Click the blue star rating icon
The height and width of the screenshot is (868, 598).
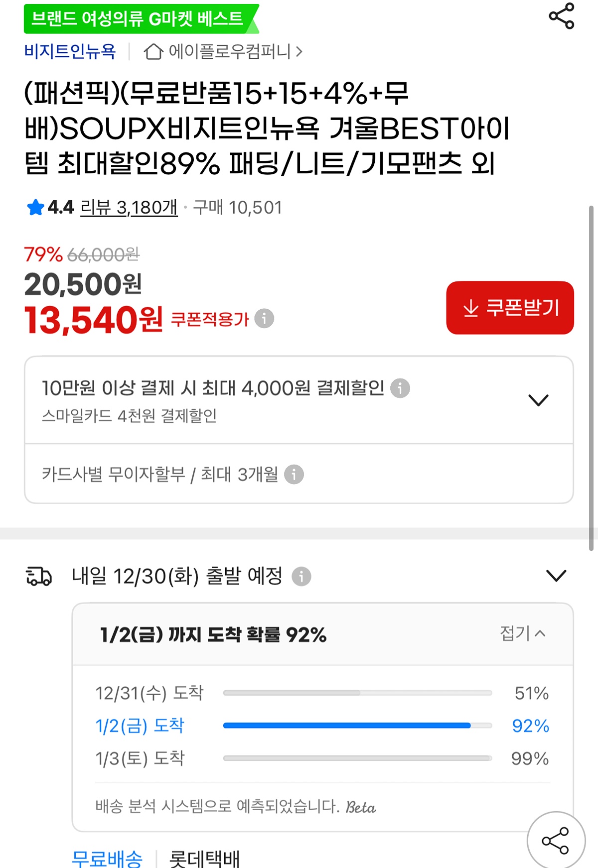[35, 208]
